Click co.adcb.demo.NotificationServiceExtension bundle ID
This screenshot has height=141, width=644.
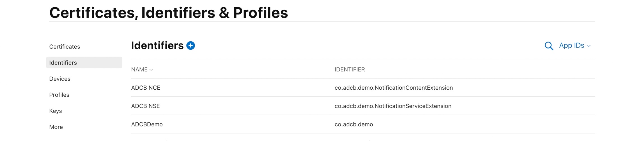point(393,106)
